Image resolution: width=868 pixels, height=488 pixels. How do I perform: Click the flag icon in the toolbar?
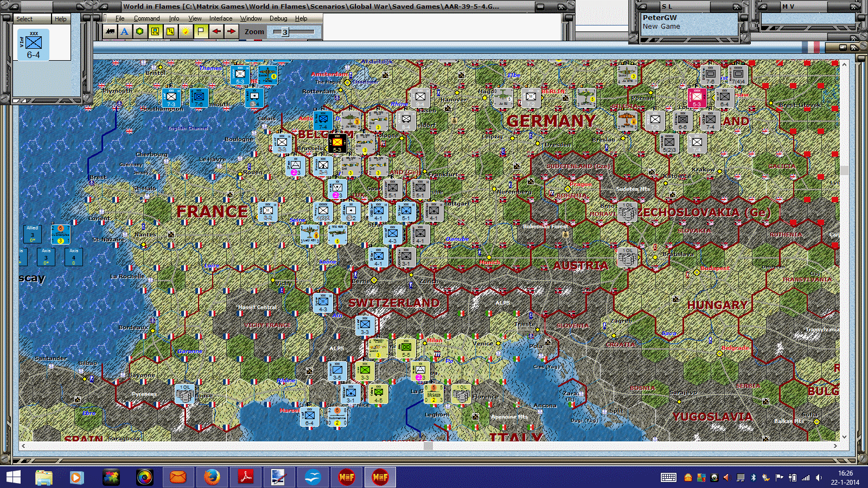coord(201,31)
